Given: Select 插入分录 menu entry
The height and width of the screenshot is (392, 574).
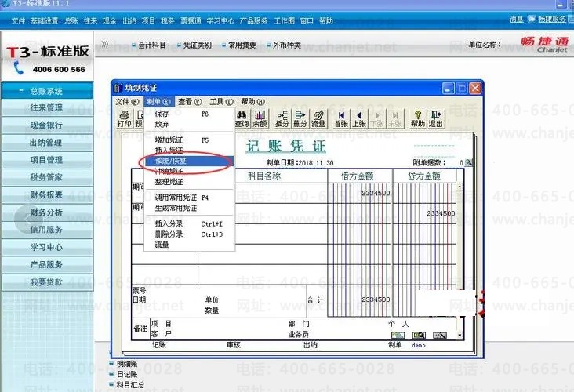Looking at the screenshot, I should 189,223.
